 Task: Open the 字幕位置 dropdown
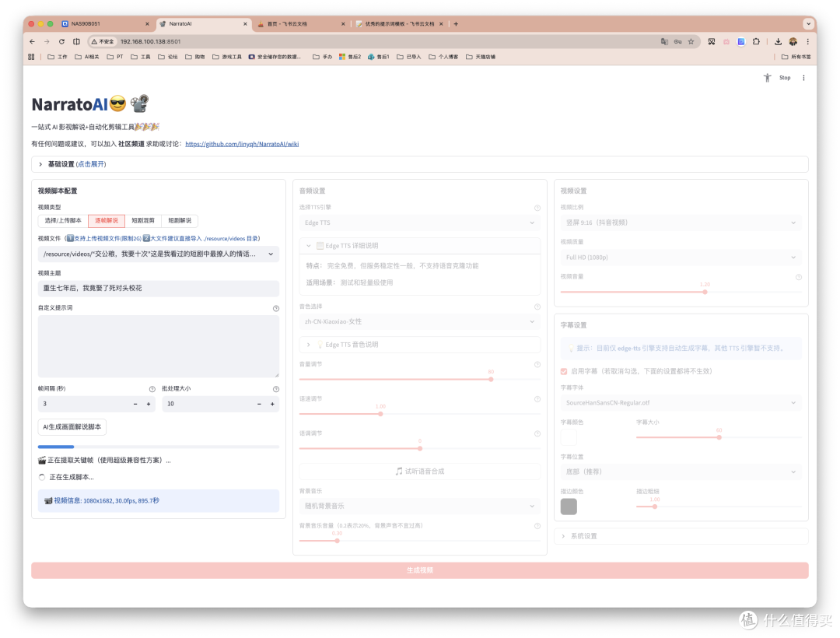point(681,472)
